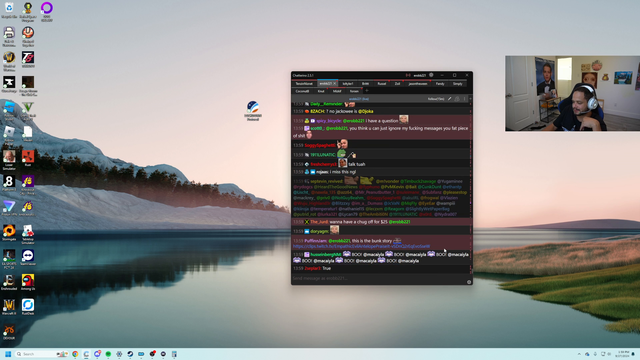Close the erobb221 tab
This screenshot has height=360, width=640.
click(x=335, y=84)
